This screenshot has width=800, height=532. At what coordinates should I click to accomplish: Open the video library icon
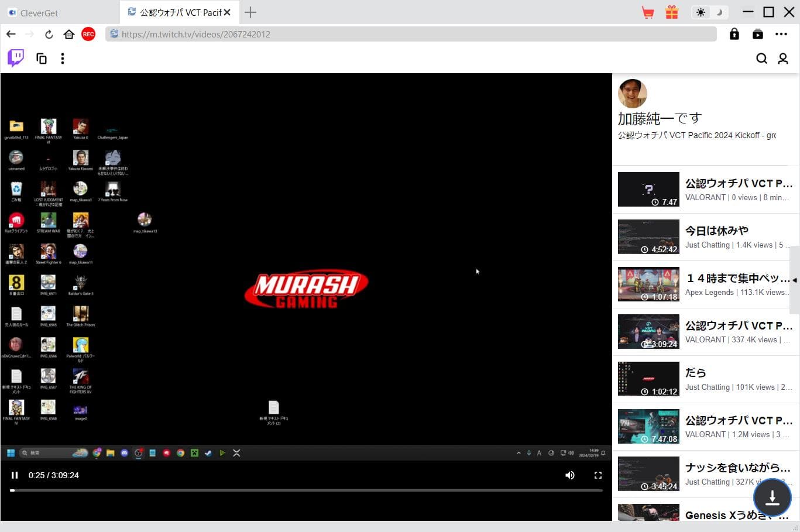tap(758, 35)
